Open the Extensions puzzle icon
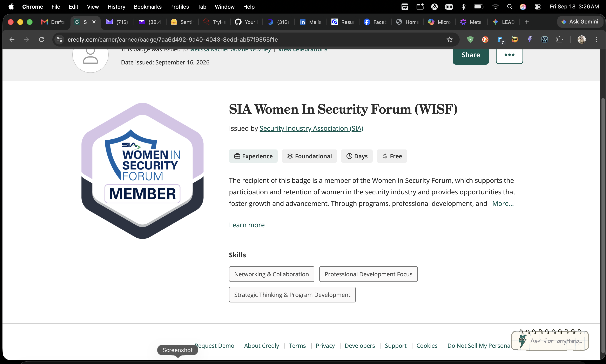The image size is (606, 364). [560, 40]
